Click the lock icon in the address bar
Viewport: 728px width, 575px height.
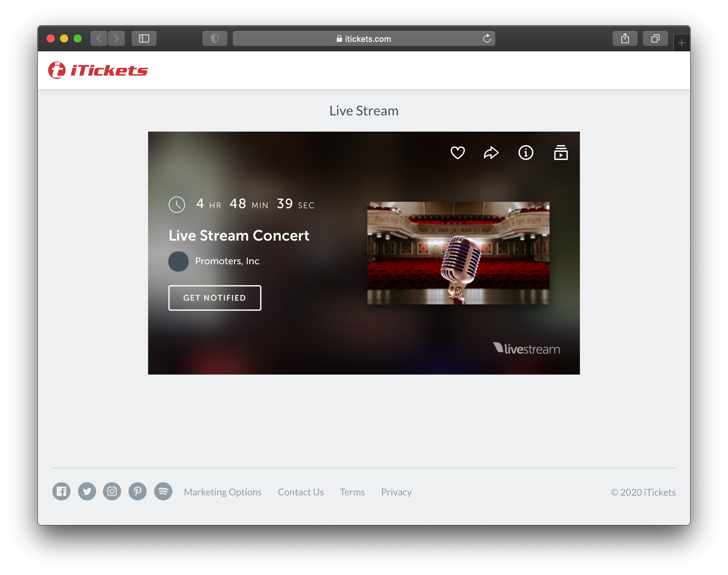[339, 38]
